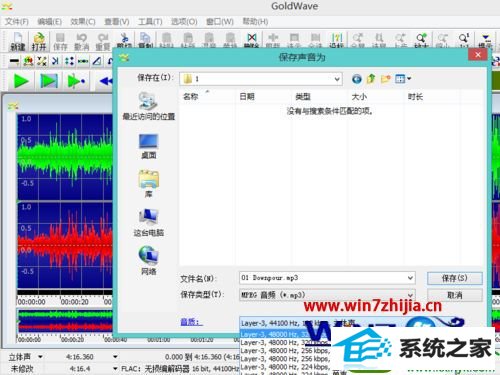Open a file with the 打开 toolbar icon
This screenshot has width=500, height=375.
click(x=39, y=42)
